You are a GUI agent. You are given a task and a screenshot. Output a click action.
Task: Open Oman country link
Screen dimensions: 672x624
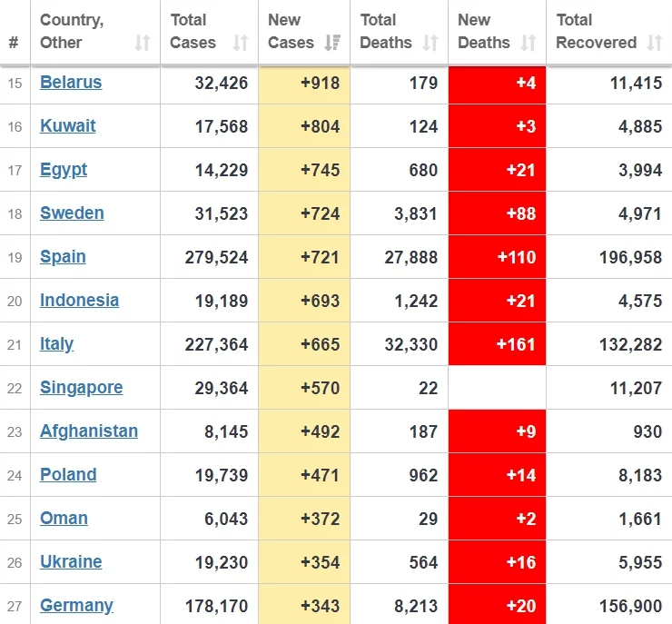pos(64,518)
